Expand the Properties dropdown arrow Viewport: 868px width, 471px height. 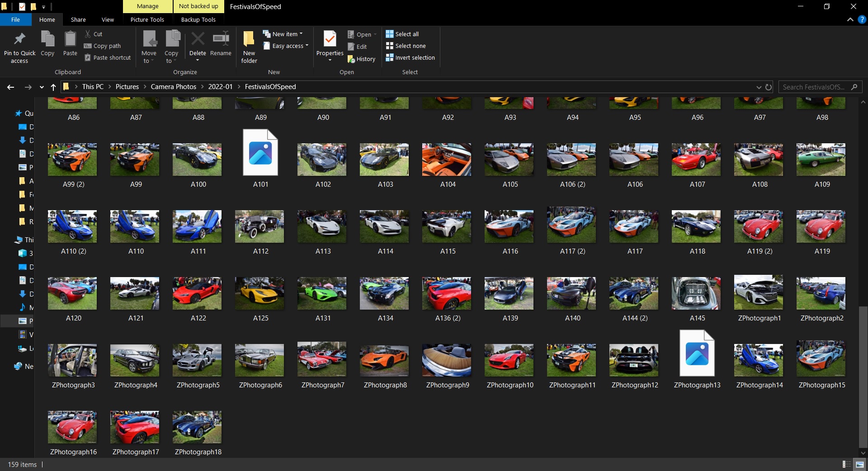pos(330,60)
